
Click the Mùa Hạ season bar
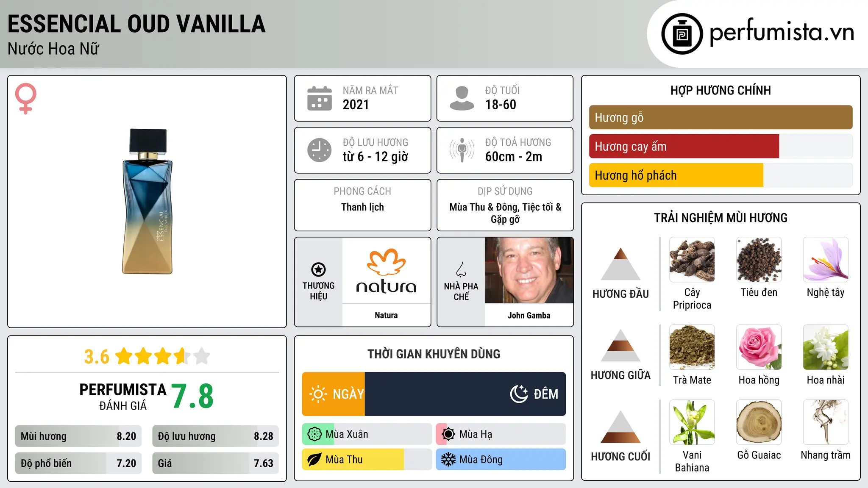click(x=501, y=434)
